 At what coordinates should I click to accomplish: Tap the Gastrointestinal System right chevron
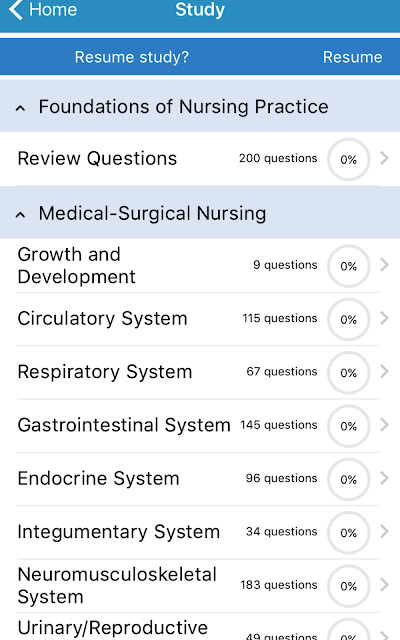coord(384,425)
